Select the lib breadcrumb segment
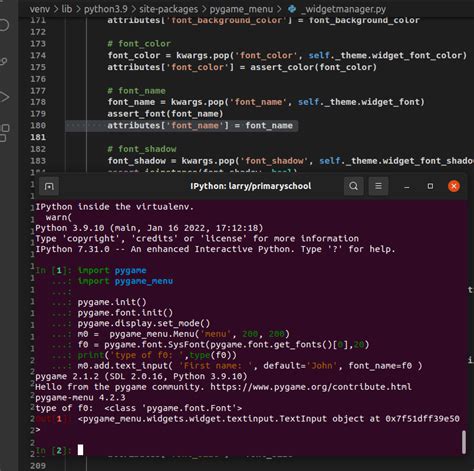The image size is (474, 471). pyautogui.click(x=67, y=9)
